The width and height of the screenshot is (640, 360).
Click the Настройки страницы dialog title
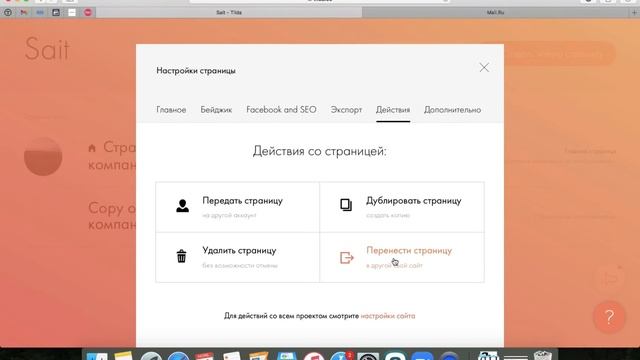[x=196, y=71]
